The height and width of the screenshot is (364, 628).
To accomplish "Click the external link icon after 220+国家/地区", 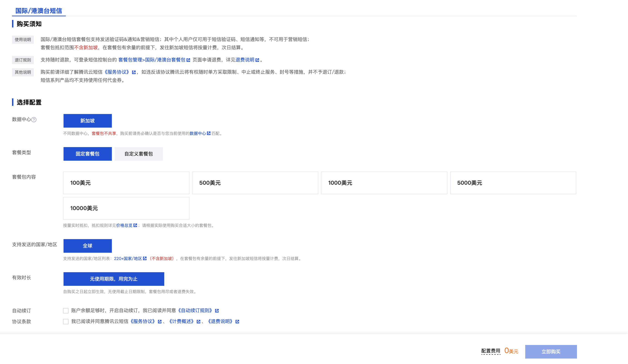I will click(145, 258).
